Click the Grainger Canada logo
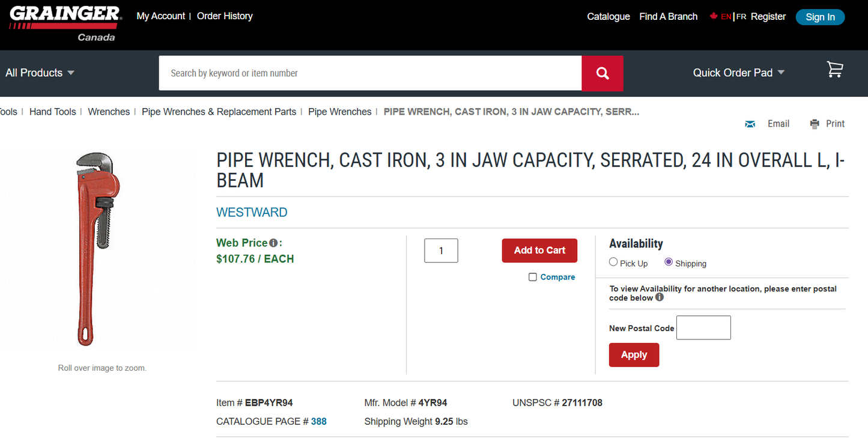The width and height of the screenshot is (868, 444). tap(65, 24)
